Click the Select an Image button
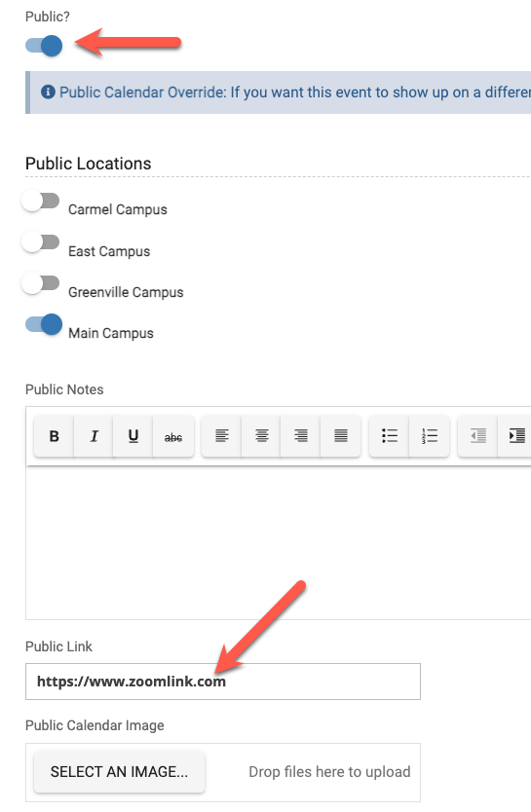Image resolution: width=531 pixels, height=812 pixels. [x=119, y=772]
